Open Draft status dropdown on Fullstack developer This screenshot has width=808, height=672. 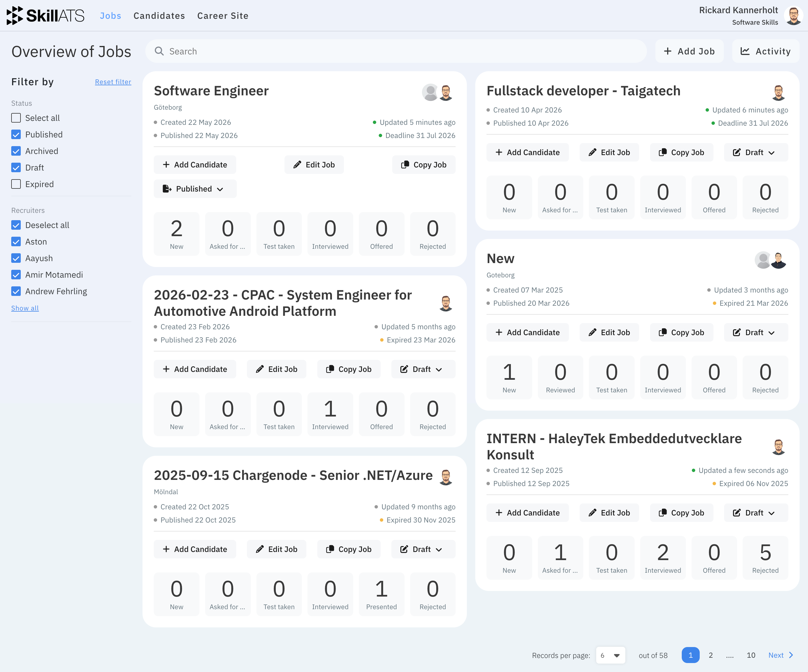click(x=756, y=152)
